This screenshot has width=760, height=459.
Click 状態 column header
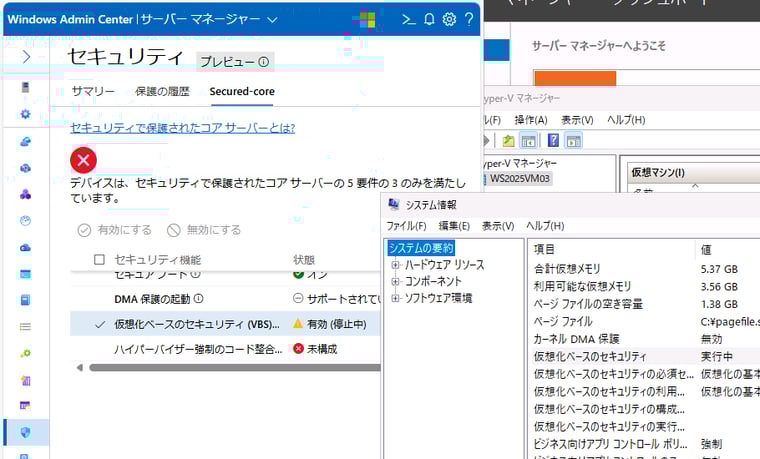coord(304,260)
